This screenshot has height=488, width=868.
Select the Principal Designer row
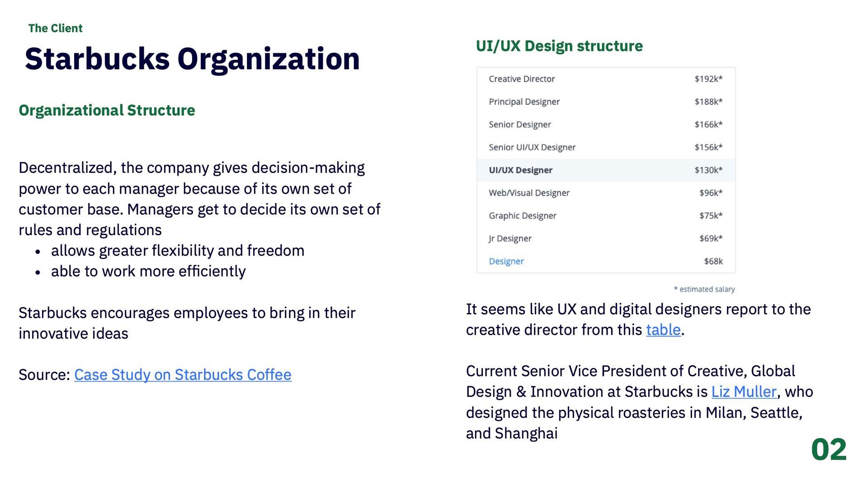click(606, 102)
